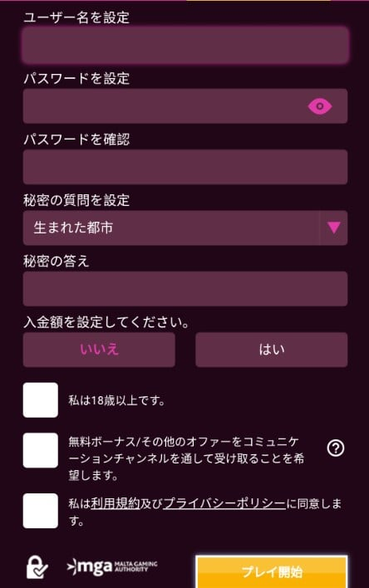Open the プライバシーポリシー link
The height and width of the screenshot is (588, 369).
tap(224, 503)
